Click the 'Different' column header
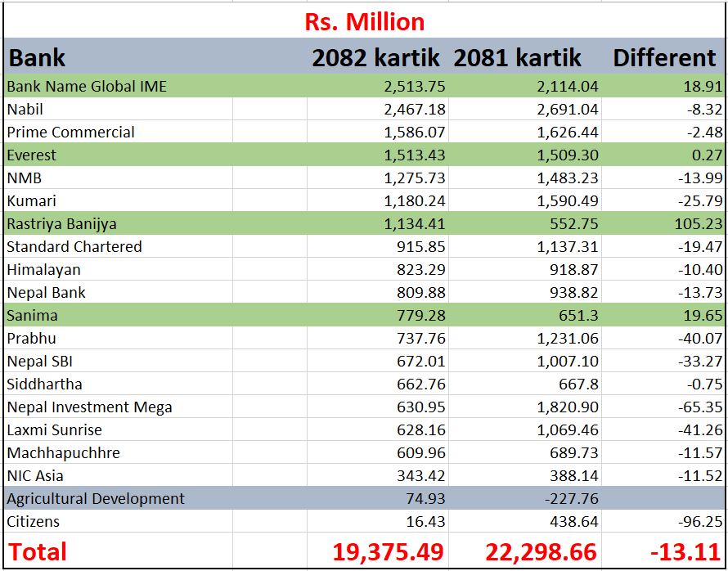The height and width of the screenshot is (571, 728). point(663,58)
